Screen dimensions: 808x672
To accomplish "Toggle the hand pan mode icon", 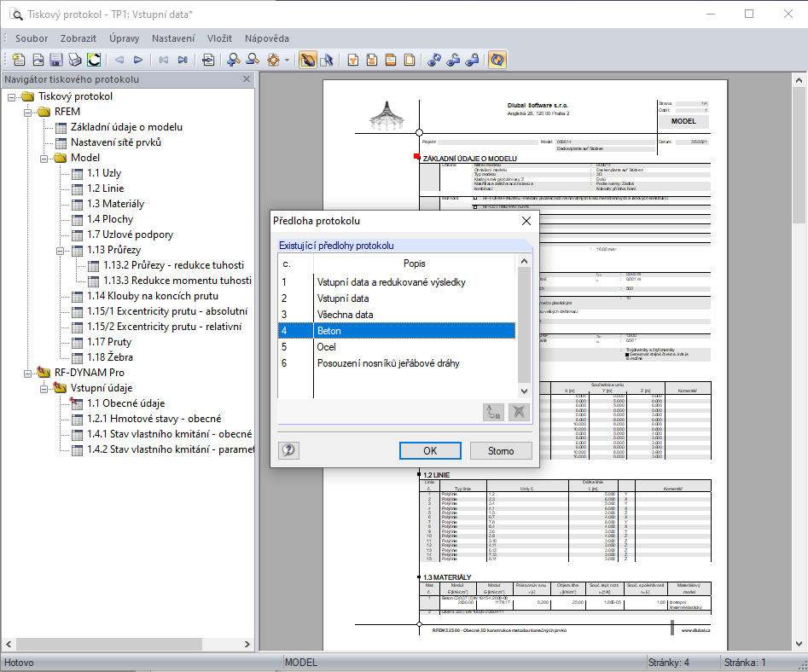I will [x=308, y=60].
